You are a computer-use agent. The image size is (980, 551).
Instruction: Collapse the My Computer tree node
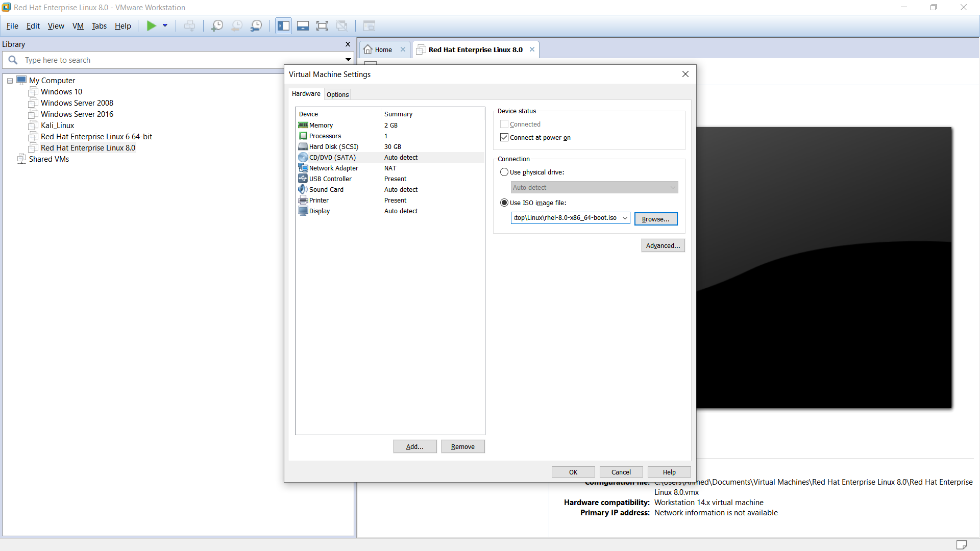[x=10, y=81]
